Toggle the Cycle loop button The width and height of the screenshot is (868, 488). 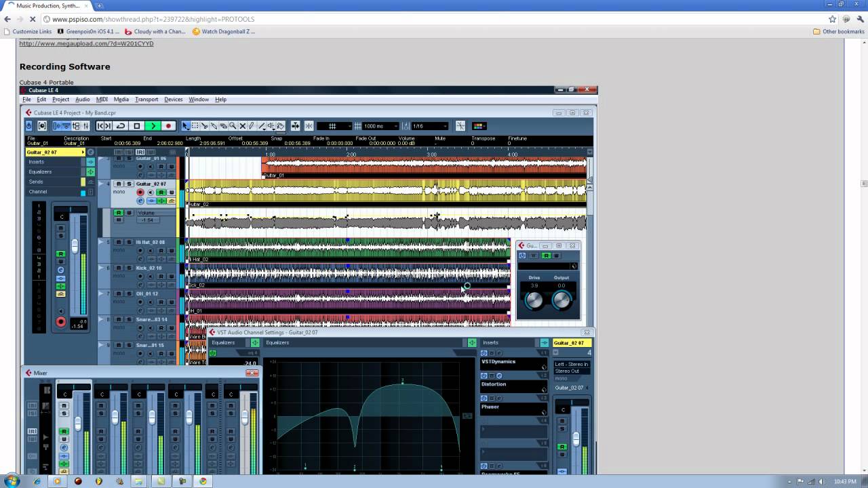(121, 126)
